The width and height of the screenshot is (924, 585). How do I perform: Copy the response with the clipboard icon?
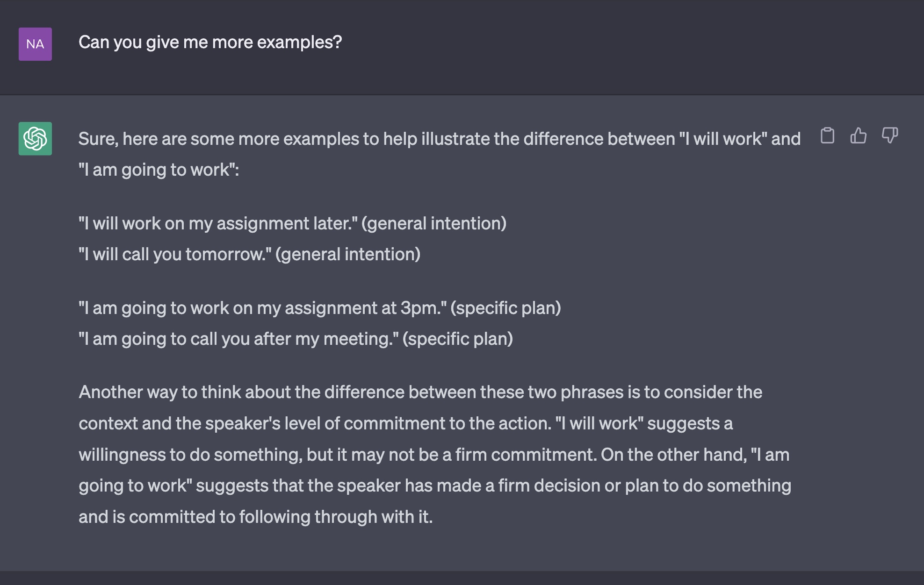pos(827,136)
